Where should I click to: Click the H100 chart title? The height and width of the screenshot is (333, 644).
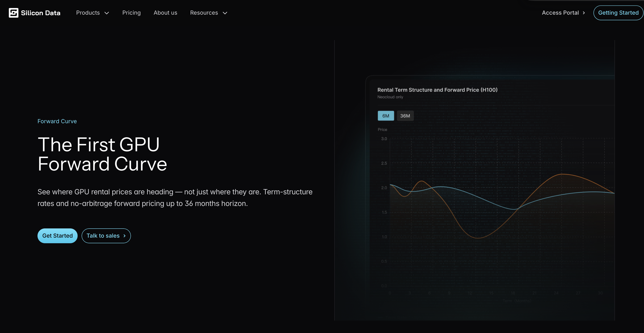coord(437,90)
